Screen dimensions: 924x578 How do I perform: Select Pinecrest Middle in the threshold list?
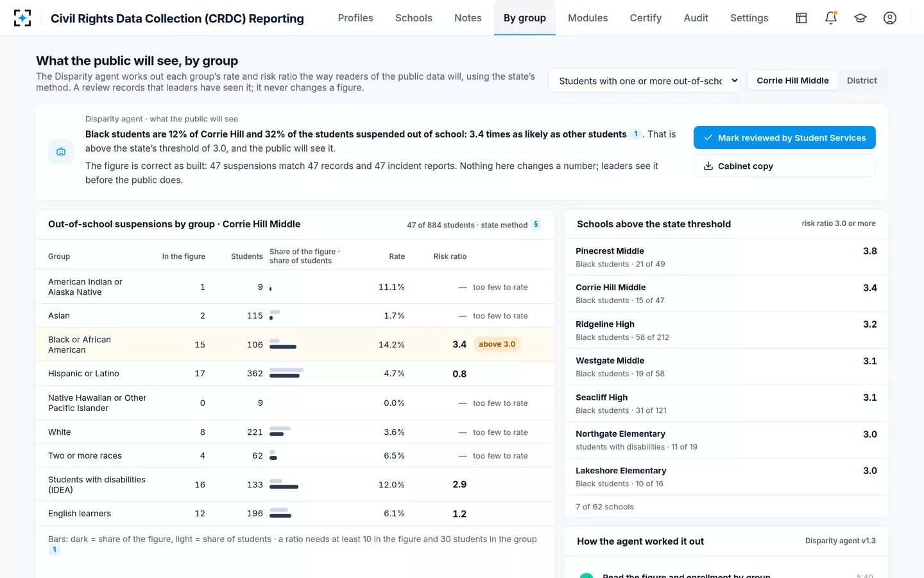tap(726, 257)
